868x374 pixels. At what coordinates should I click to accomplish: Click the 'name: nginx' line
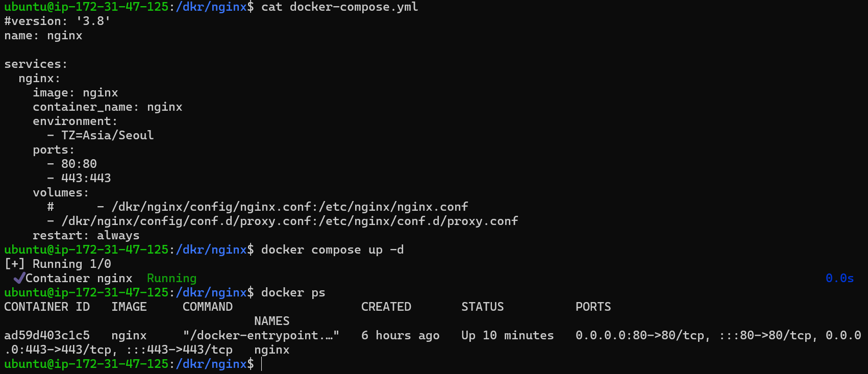[x=43, y=36]
